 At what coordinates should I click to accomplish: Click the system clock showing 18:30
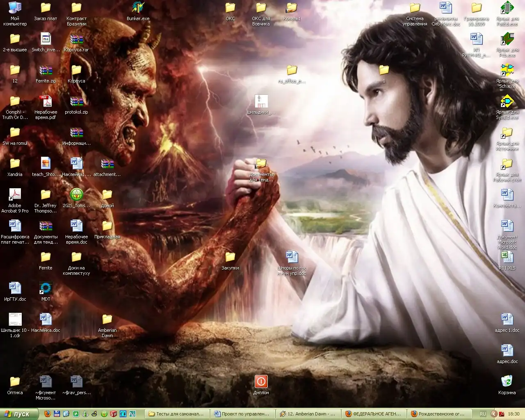514,414
